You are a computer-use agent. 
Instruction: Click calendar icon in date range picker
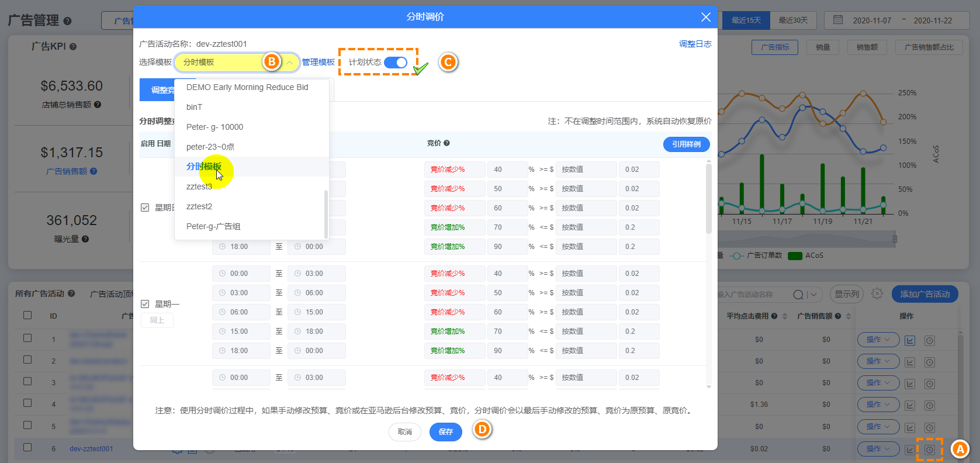[837, 20]
